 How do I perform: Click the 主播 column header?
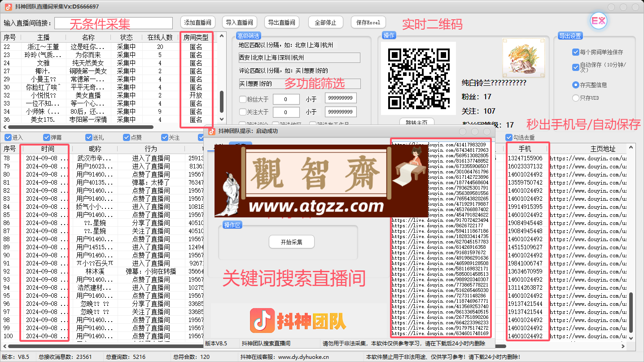click(44, 37)
